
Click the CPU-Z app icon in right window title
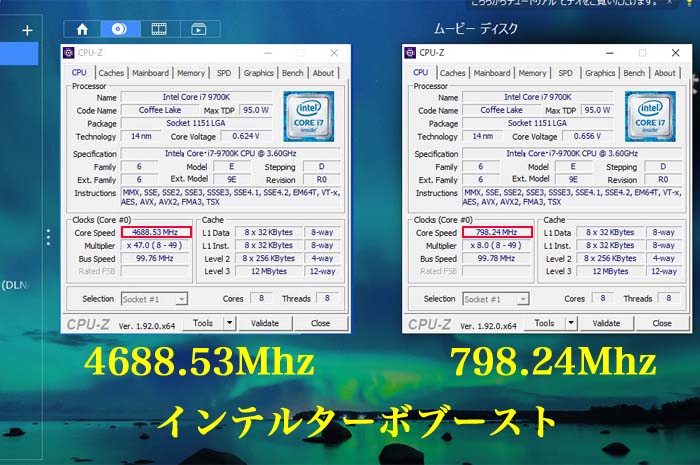410,53
